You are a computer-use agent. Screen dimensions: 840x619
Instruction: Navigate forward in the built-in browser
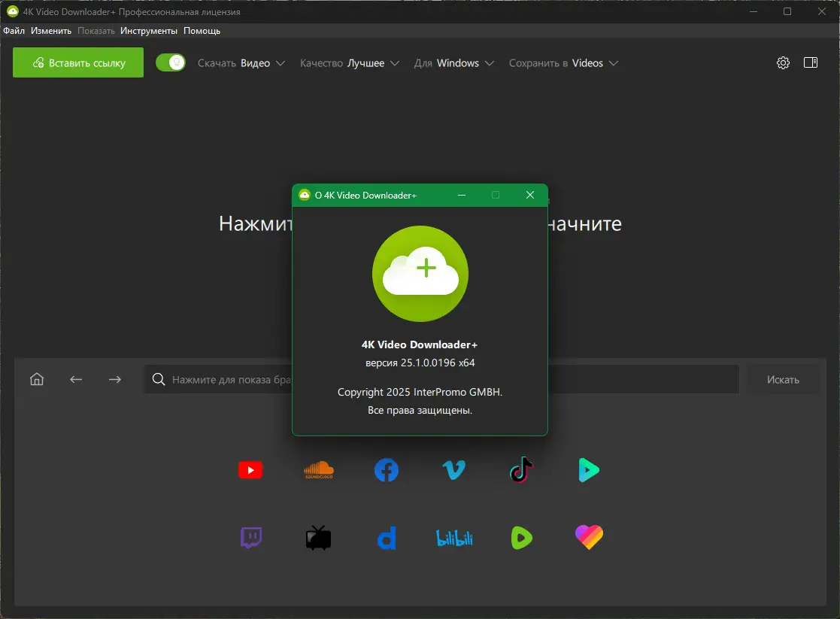click(114, 379)
